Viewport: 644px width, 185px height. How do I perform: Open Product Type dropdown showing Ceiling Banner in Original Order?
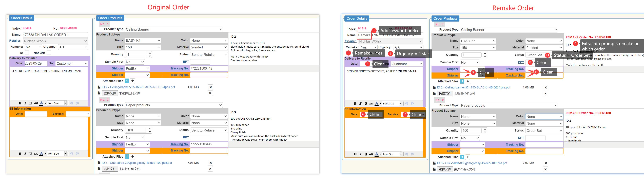tap(174, 29)
